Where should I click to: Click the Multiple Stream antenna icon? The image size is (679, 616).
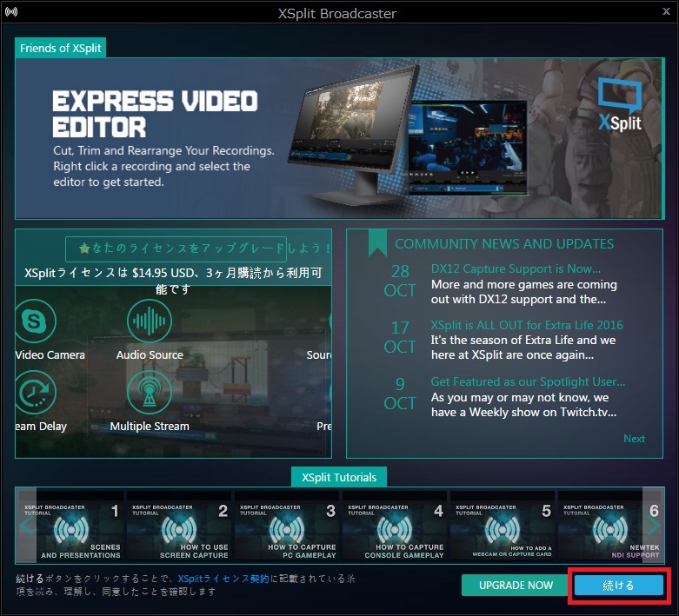[x=150, y=393]
